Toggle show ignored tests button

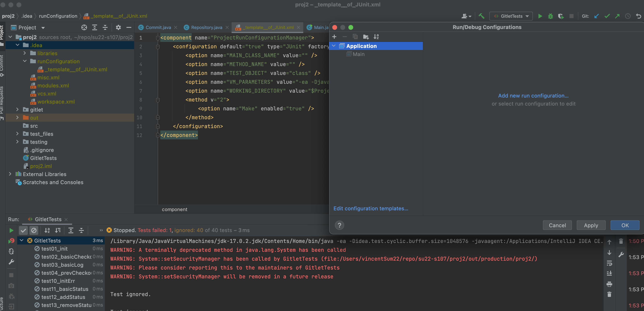(34, 230)
